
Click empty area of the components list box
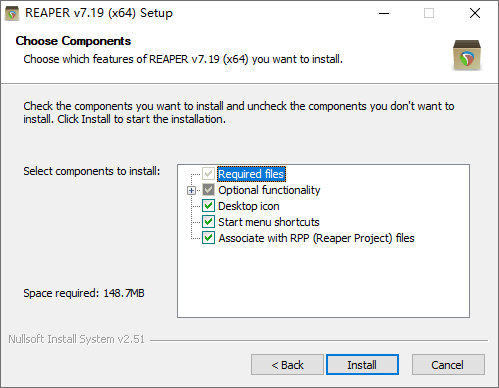pyautogui.click(x=323, y=282)
